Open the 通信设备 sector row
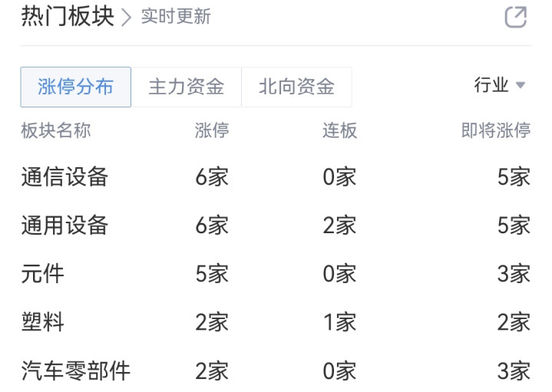The width and height of the screenshot is (552, 392). click(64, 177)
